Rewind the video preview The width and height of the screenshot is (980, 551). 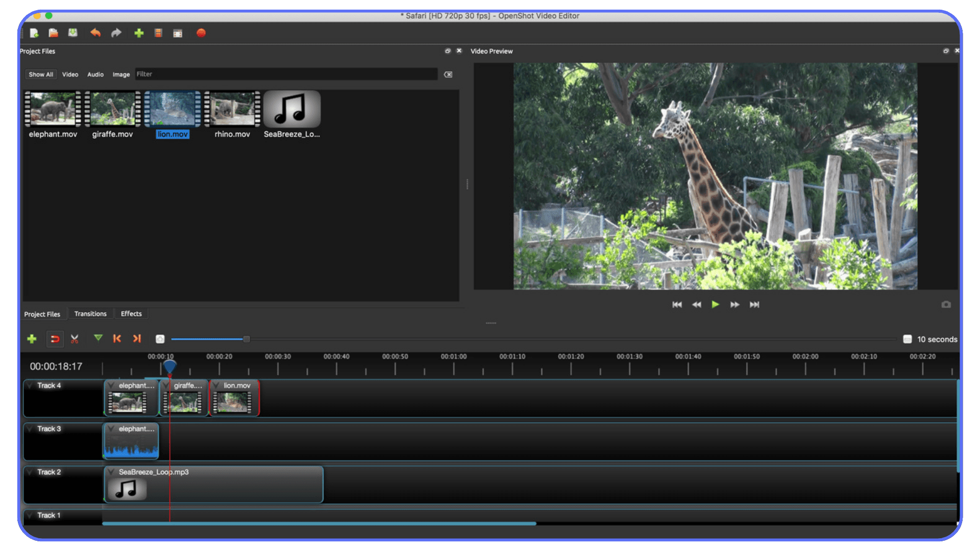696,305
